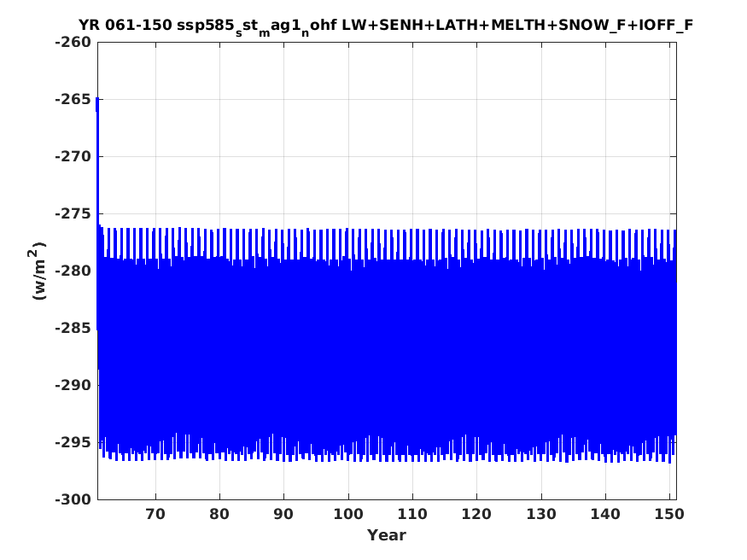Click x-axis tick label 150
Viewport: 747px width, 560px height.
(668, 514)
